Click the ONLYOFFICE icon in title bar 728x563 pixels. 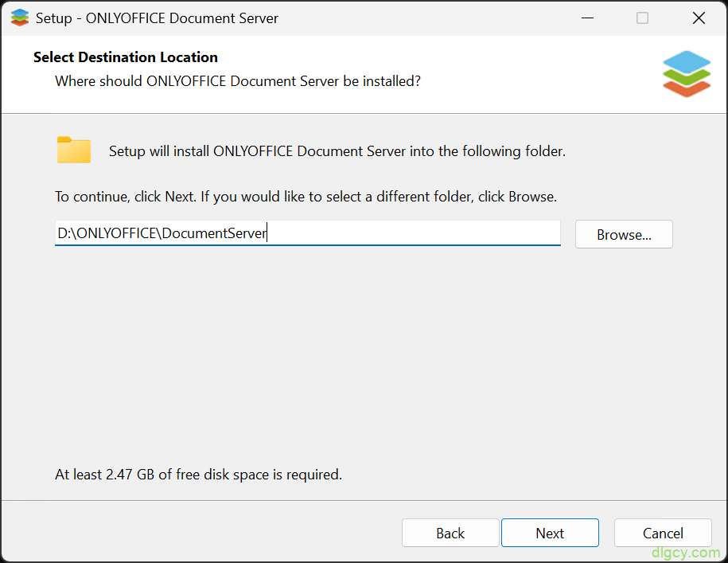(x=20, y=18)
